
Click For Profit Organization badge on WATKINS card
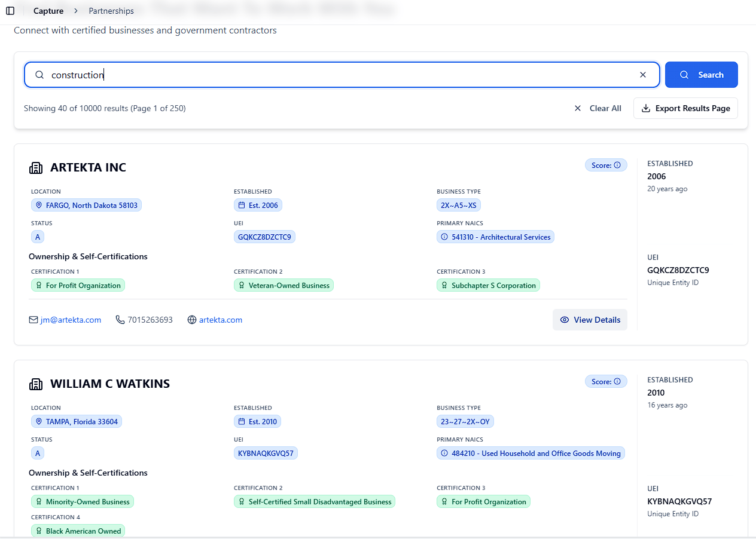(483, 501)
